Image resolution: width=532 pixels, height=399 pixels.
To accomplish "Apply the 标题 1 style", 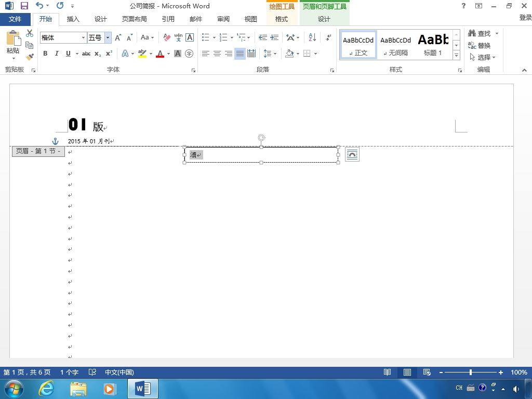I will 433,45.
